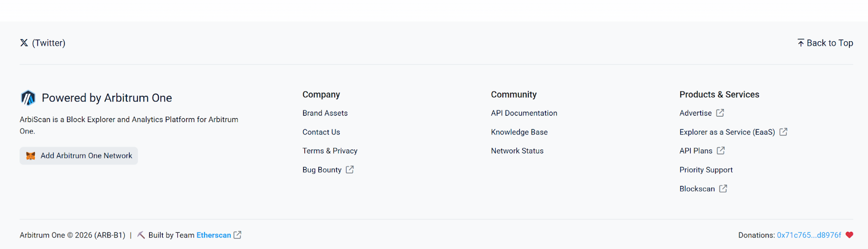This screenshot has height=249, width=868.
Task: Open the Priority Support link
Action: click(706, 170)
